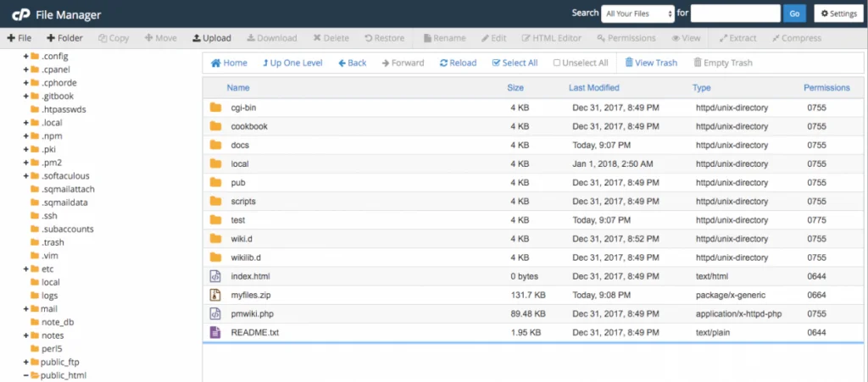
Task: Sort by Last Modified column
Action: coord(594,87)
